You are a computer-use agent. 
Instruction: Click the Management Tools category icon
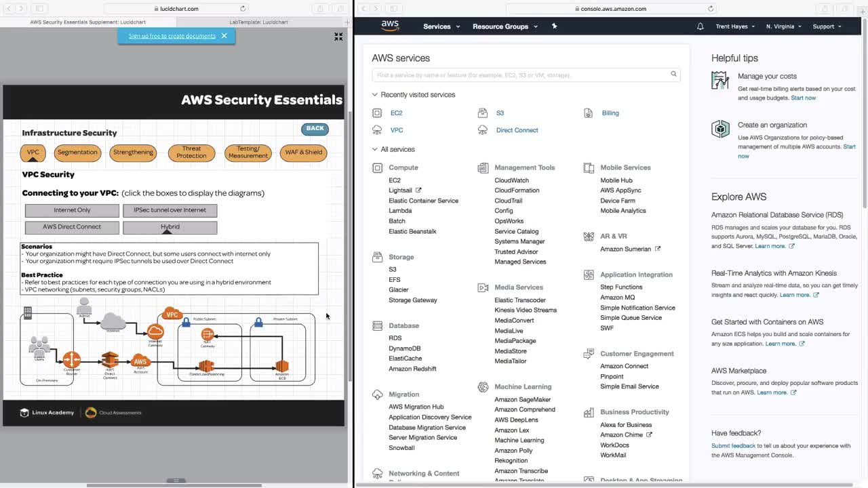pyautogui.click(x=483, y=167)
